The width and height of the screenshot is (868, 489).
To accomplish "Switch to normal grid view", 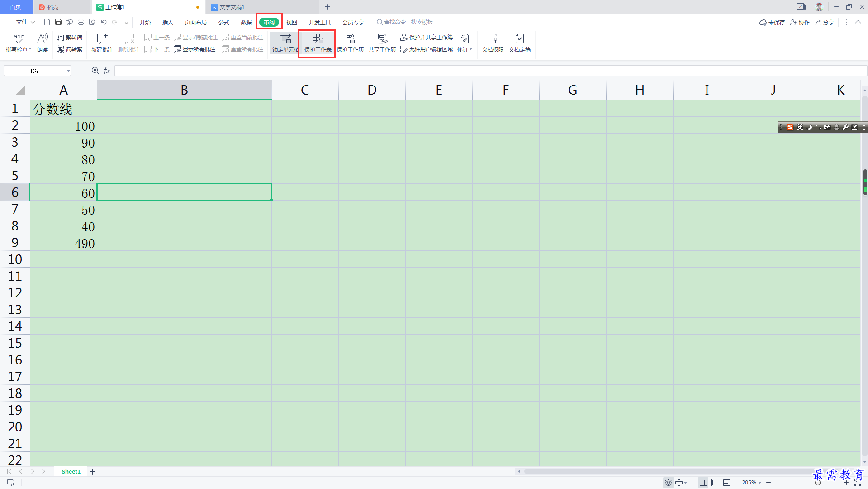I will point(703,483).
